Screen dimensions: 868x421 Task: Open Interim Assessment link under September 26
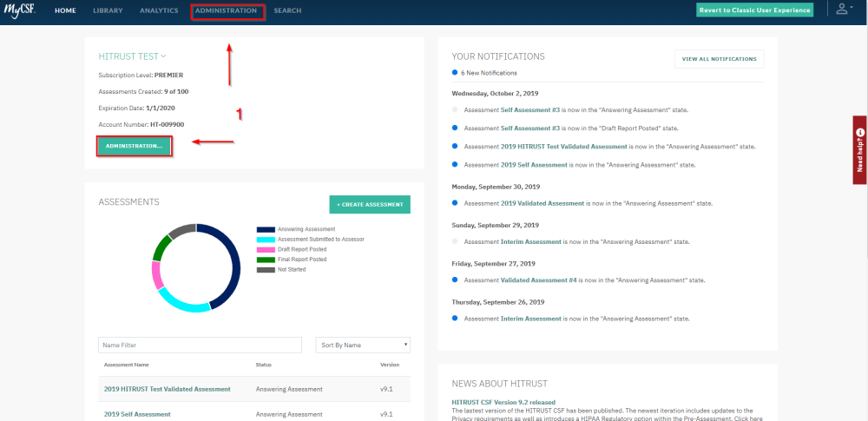click(530, 319)
